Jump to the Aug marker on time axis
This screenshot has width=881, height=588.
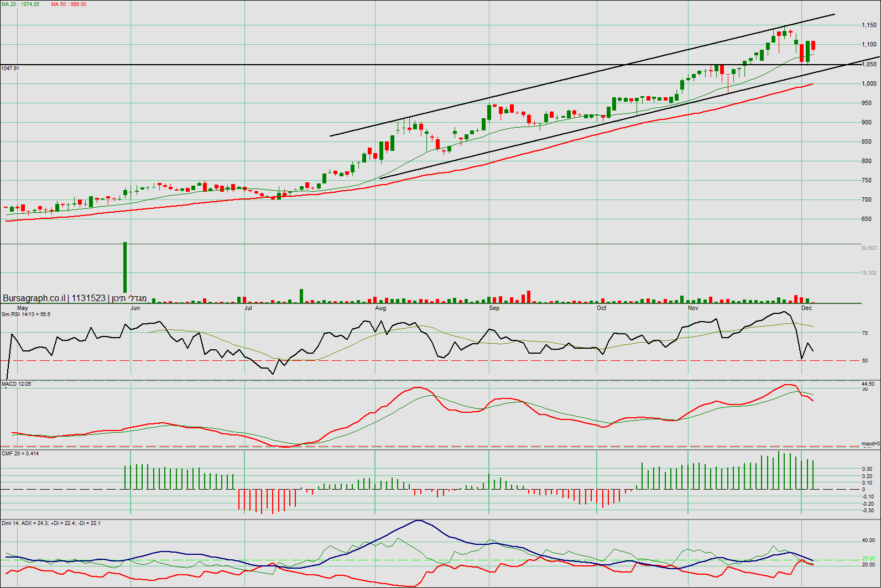(x=380, y=308)
